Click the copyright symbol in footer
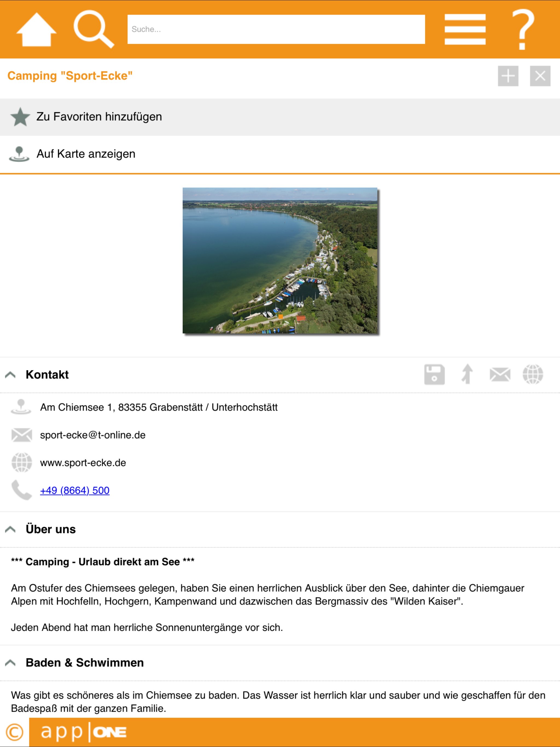Image resolution: width=560 pixels, height=747 pixels. tap(14, 732)
